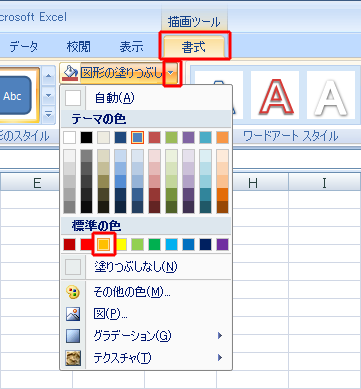
Task: Open the 校閲 ribbon tab
Action: (78, 47)
